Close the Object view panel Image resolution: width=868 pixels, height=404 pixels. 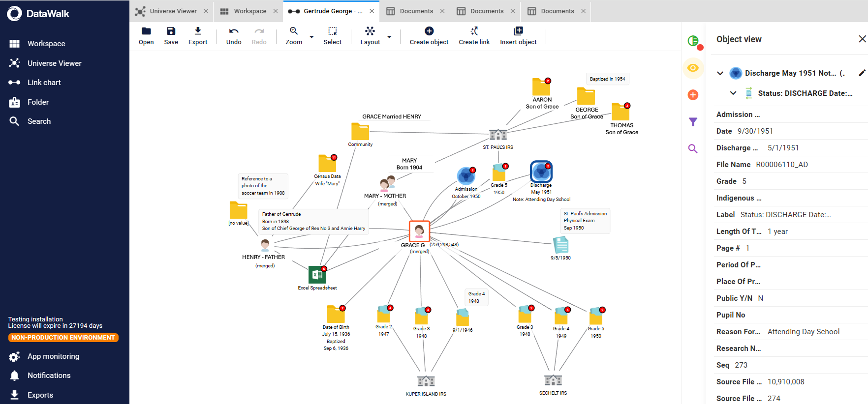coord(862,39)
